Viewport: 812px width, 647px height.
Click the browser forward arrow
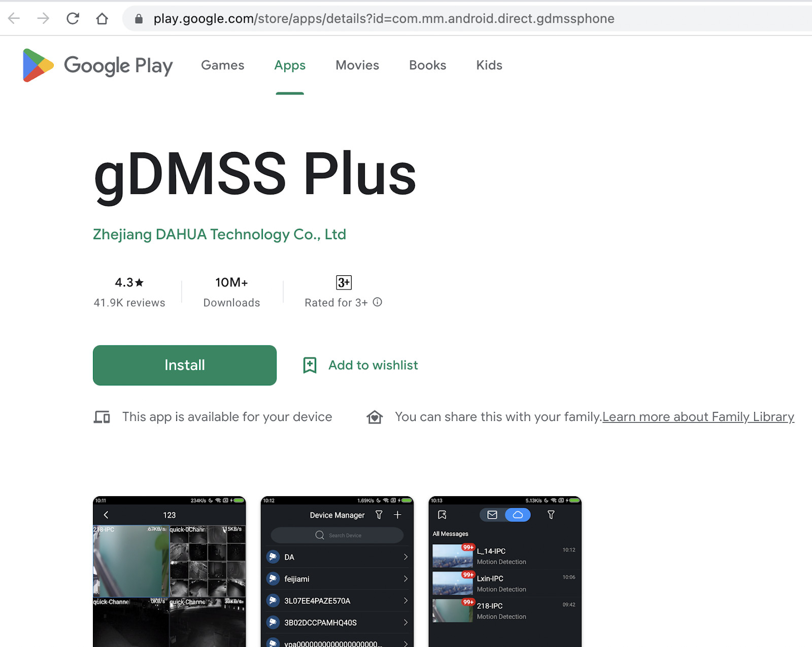43,19
